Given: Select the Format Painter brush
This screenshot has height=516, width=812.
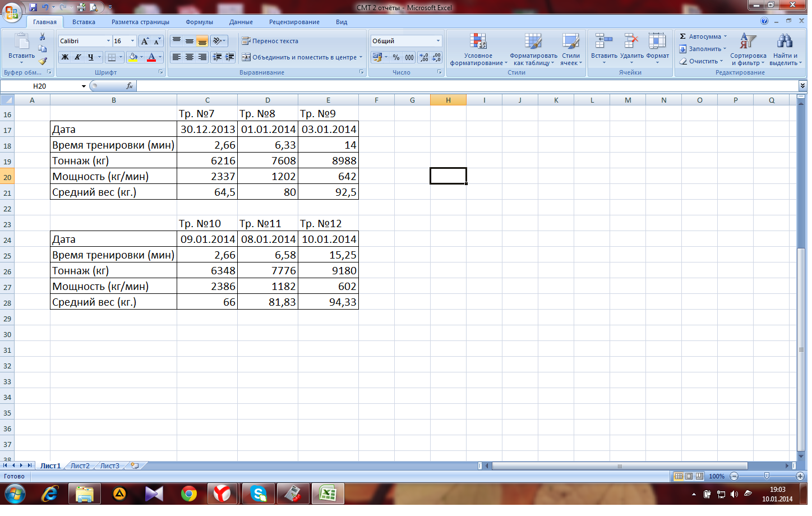Looking at the screenshot, I should click(43, 61).
